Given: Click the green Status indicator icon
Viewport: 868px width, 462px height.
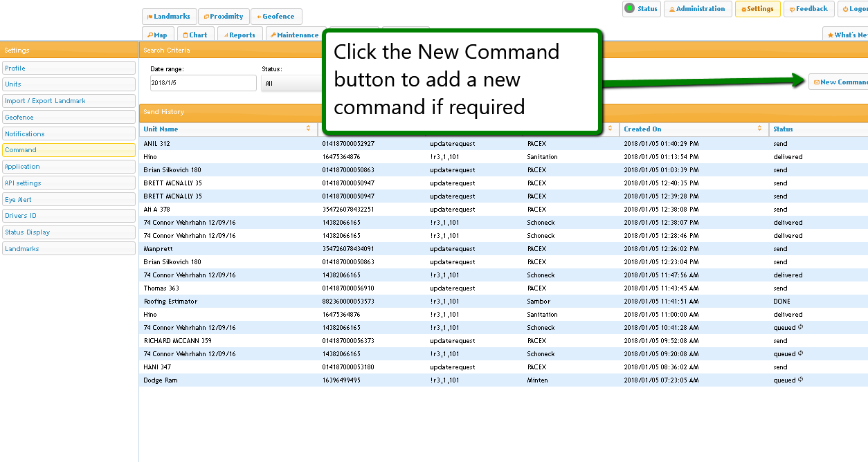Looking at the screenshot, I should pyautogui.click(x=629, y=9).
